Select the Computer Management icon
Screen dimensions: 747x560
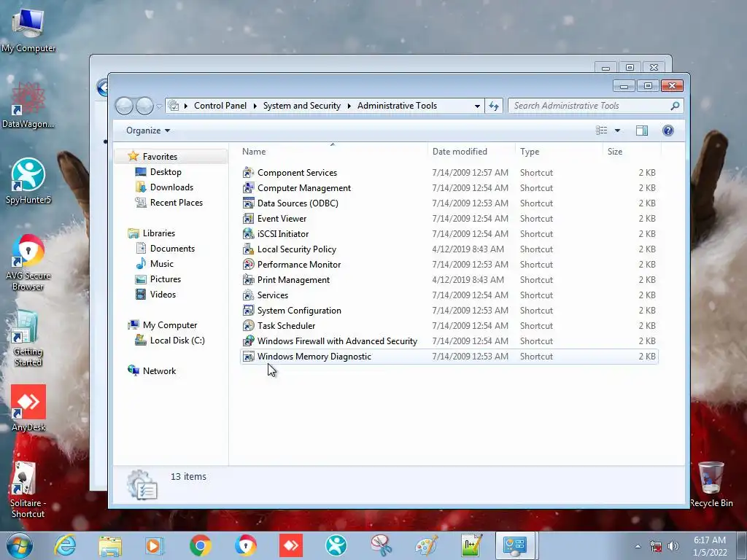coord(248,187)
